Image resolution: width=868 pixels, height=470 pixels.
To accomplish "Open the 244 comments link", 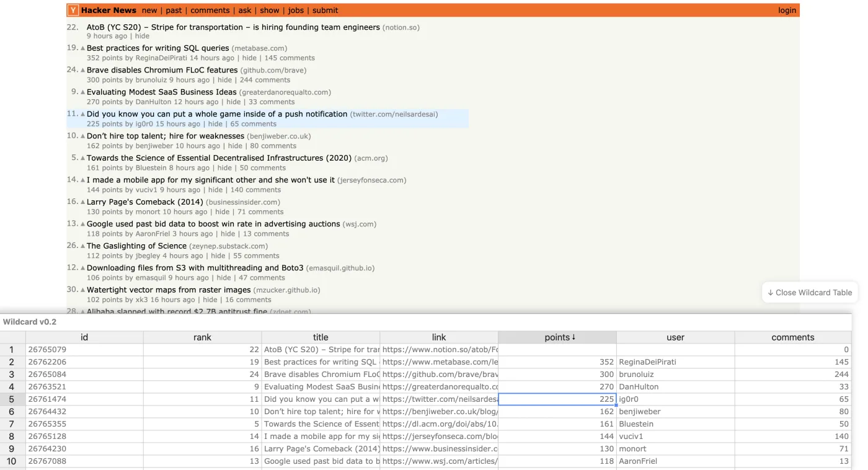I will pos(265,80).
